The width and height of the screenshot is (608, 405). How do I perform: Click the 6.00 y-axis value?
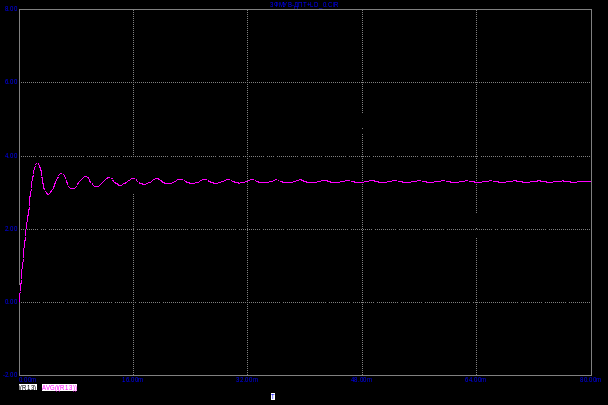click(11, 82)
